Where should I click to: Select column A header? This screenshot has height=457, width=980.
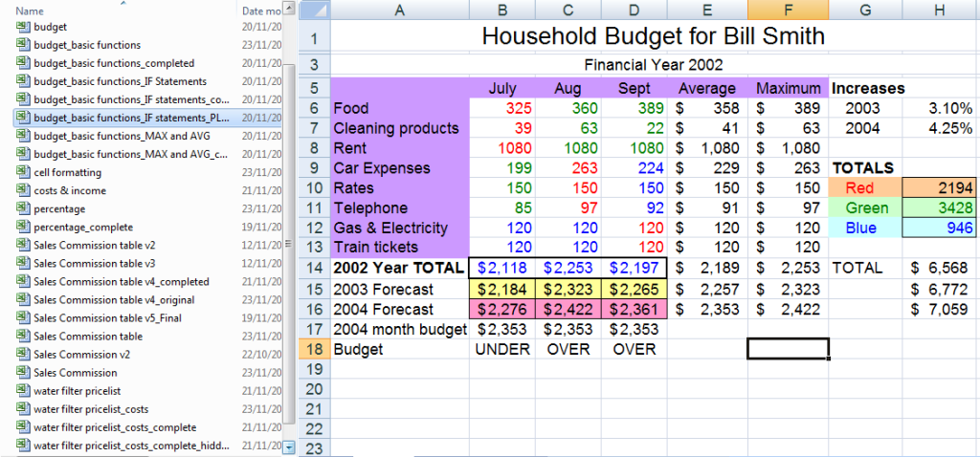[x=399, y=10]
